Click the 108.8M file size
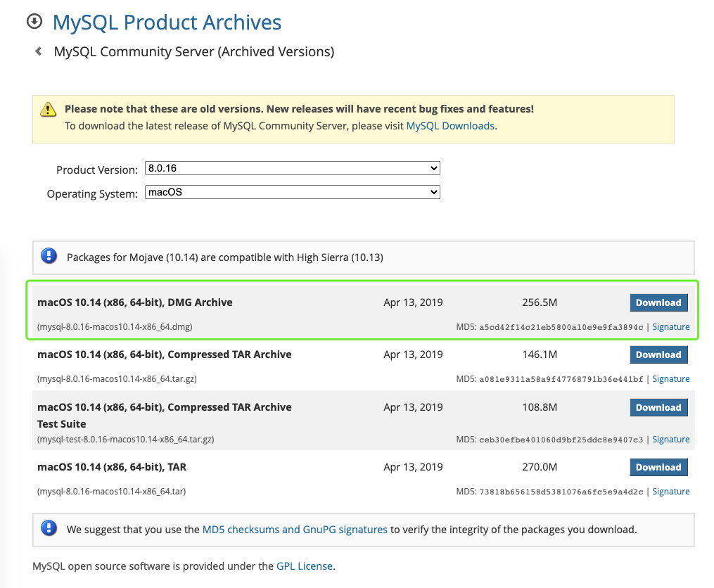Screen dimensions: 714x588 (x=540, y=407)
